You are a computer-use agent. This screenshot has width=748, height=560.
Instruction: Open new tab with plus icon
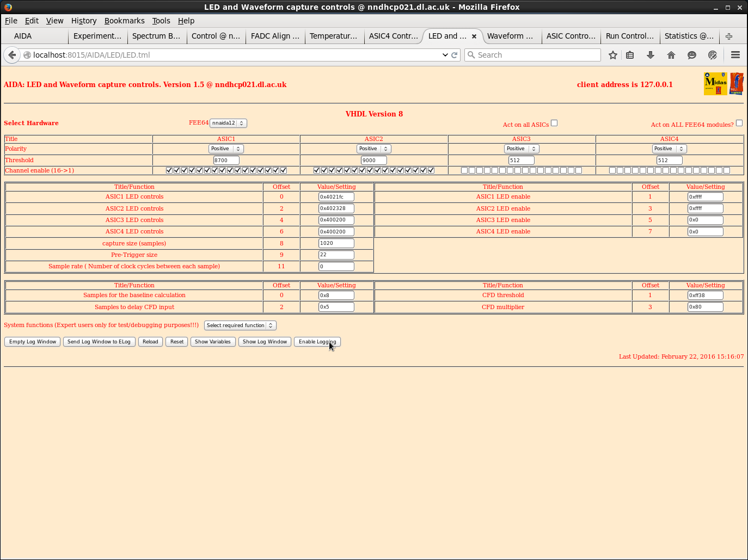point(729,36)
